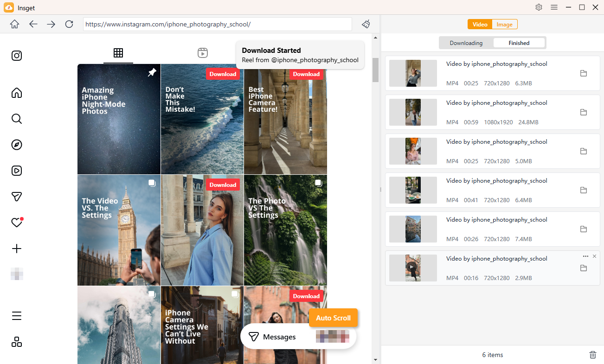Select the checkbox on The Photo VS The Settings post
604x364 pixels.
[318, 183]
